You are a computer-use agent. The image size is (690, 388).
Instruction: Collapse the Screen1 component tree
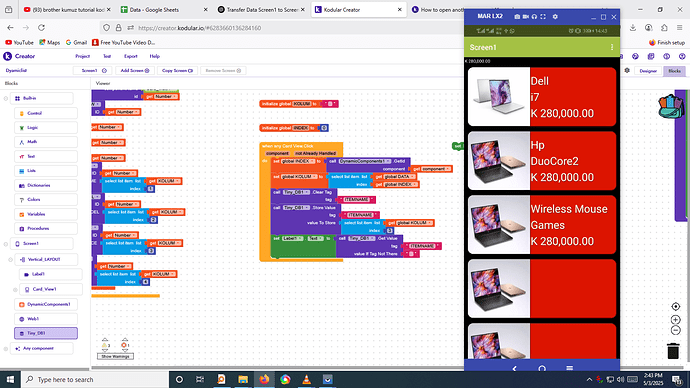click(6, 244)
